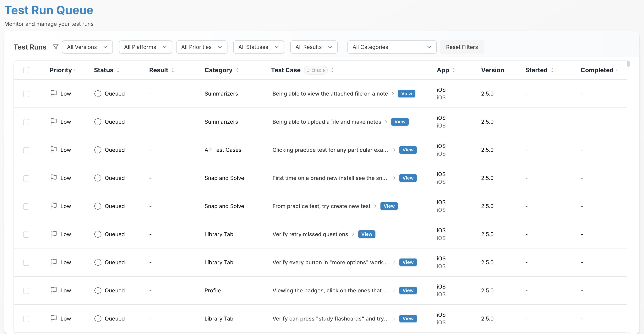Click the priority flag icon in the first Summarizers row
The image size is (644, 334).
[x=53, y=94]
